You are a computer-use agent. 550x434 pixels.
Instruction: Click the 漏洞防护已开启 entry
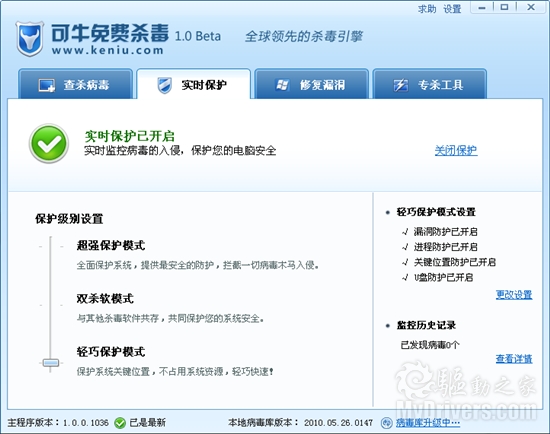coord(445,232)
